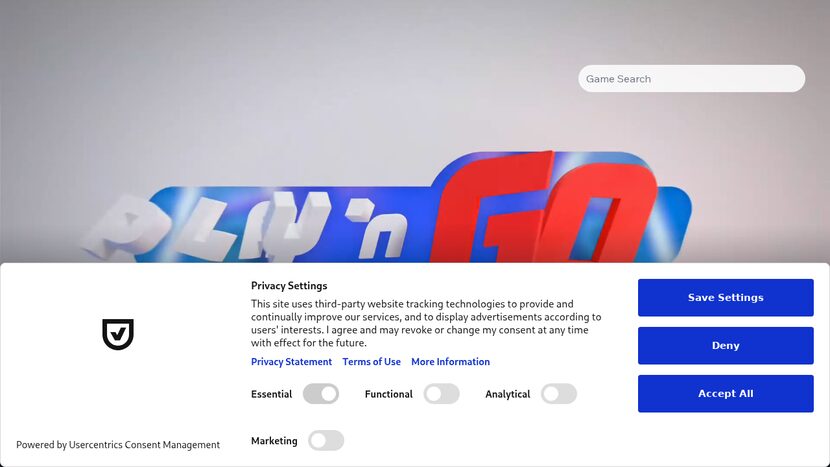Focus the Game Search field
The image size is (830, 467).
click(692, 79)
